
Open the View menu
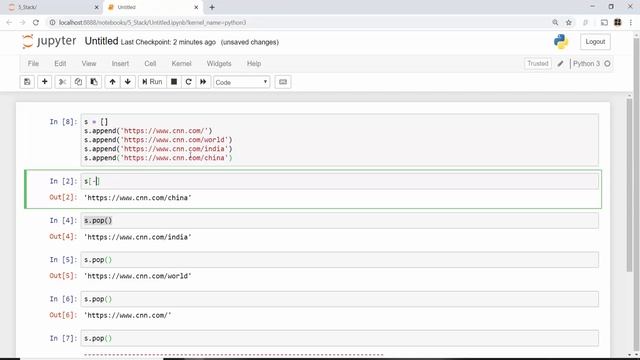(89, 64)
